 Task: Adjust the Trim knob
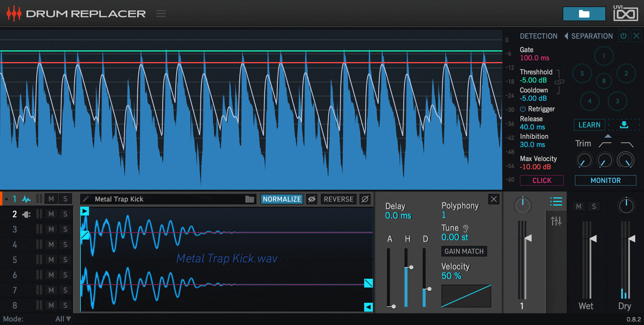pyautogui.click(x=584, y=160)
